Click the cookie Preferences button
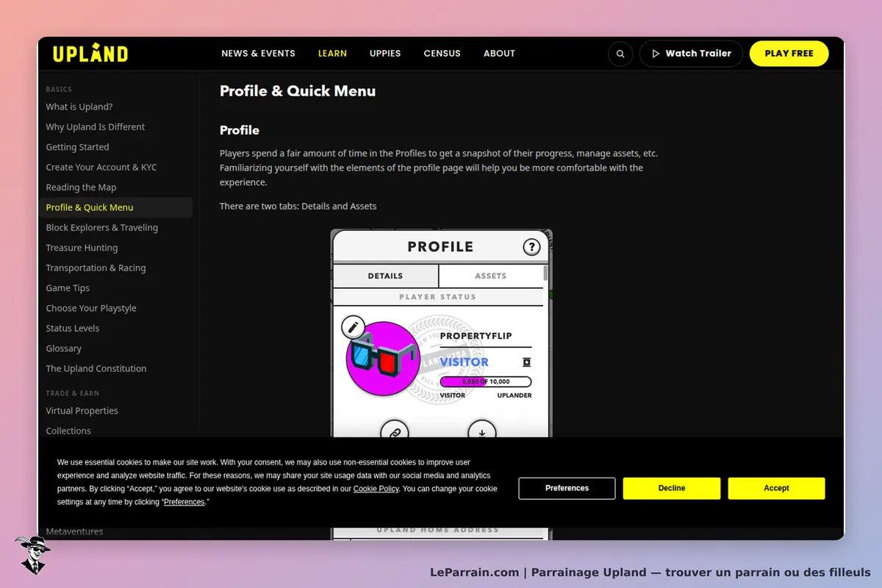 pos(567,488)
